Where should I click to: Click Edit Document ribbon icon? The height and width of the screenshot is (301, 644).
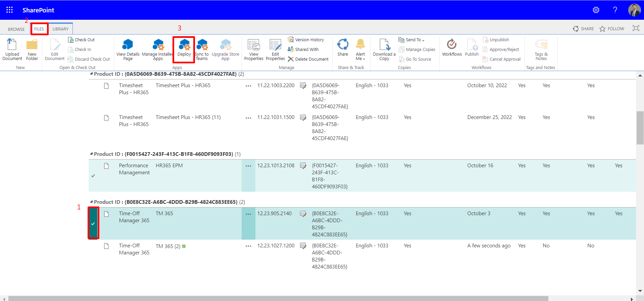pos(54,49)
